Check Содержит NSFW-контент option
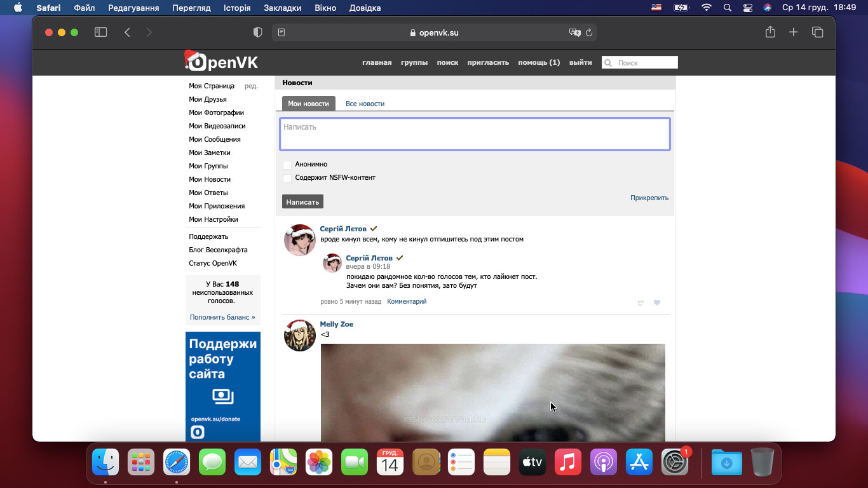868x488 pixels. (287, 179)
